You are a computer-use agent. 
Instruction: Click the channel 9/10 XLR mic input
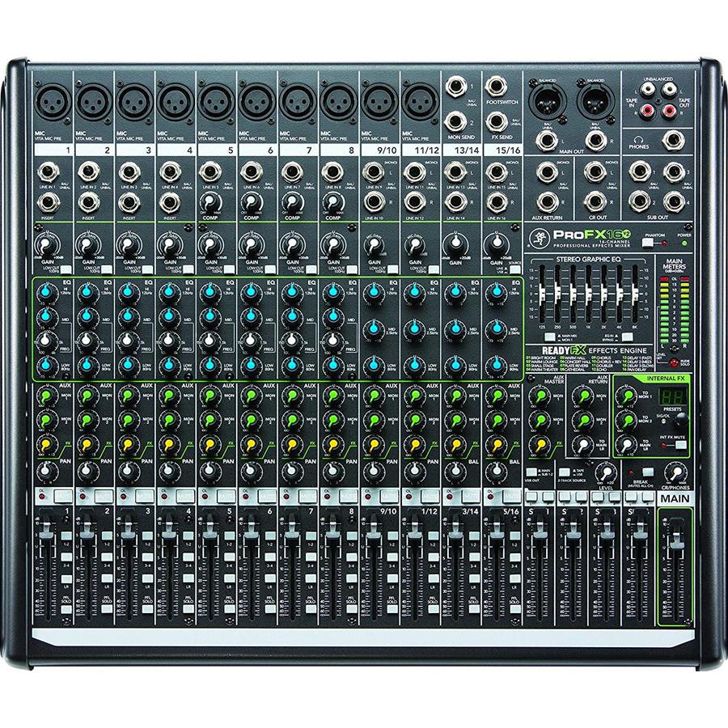[379, 102]
